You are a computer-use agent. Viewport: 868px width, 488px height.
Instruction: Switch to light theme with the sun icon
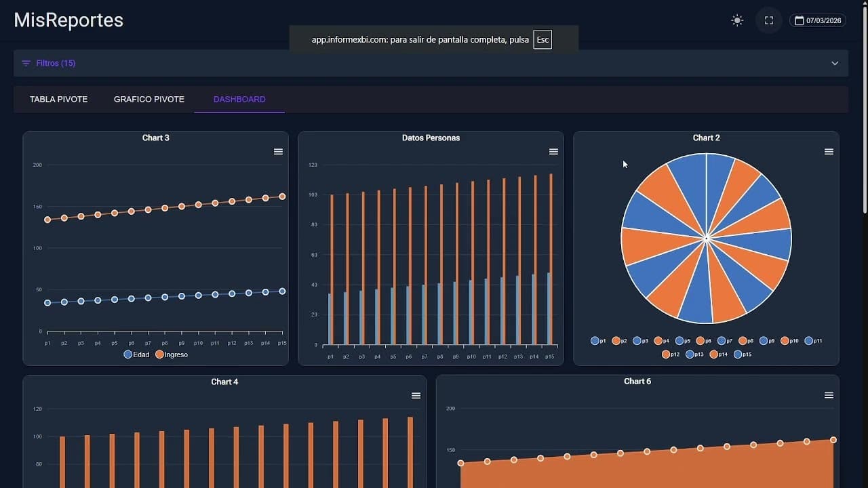(737, 20)
